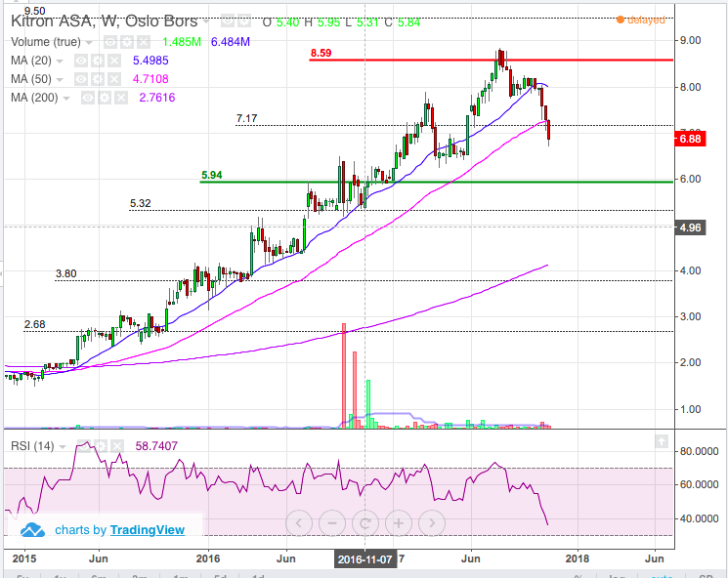Viewport: 728px width, 578px height.
Task: Hide the Volume (true) indicator
Action: point(110,42)
